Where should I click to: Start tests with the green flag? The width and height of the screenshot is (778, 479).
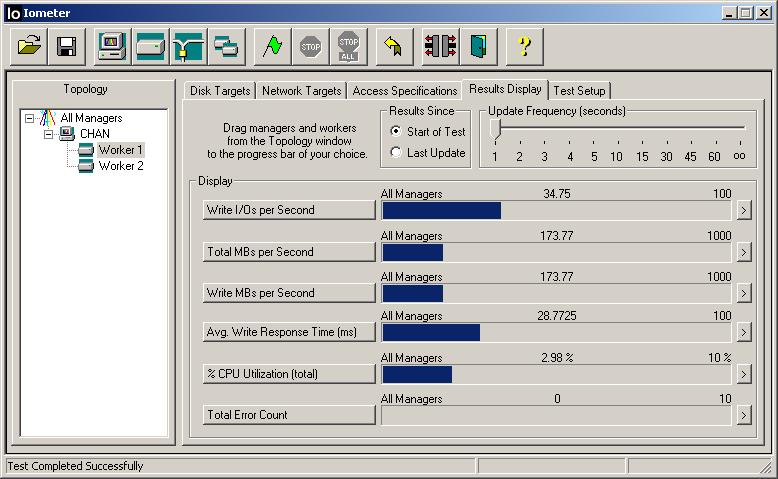[272, 47]
